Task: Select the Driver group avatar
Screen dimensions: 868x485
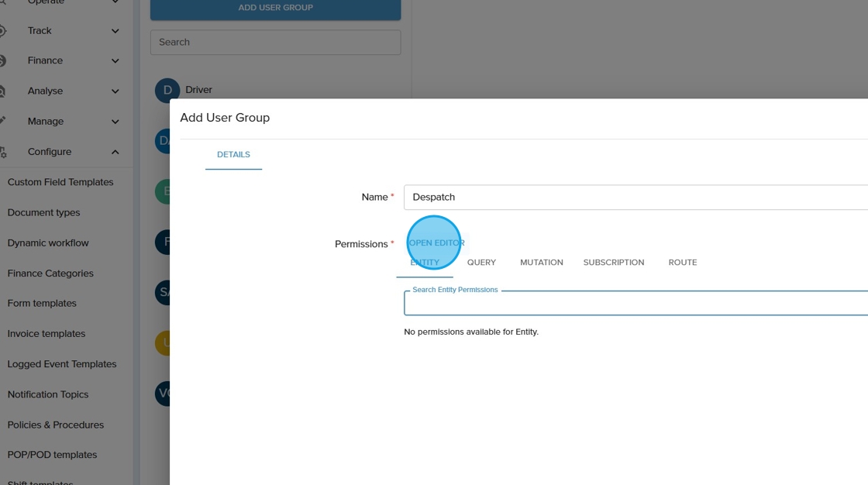Action: (167, 91)
